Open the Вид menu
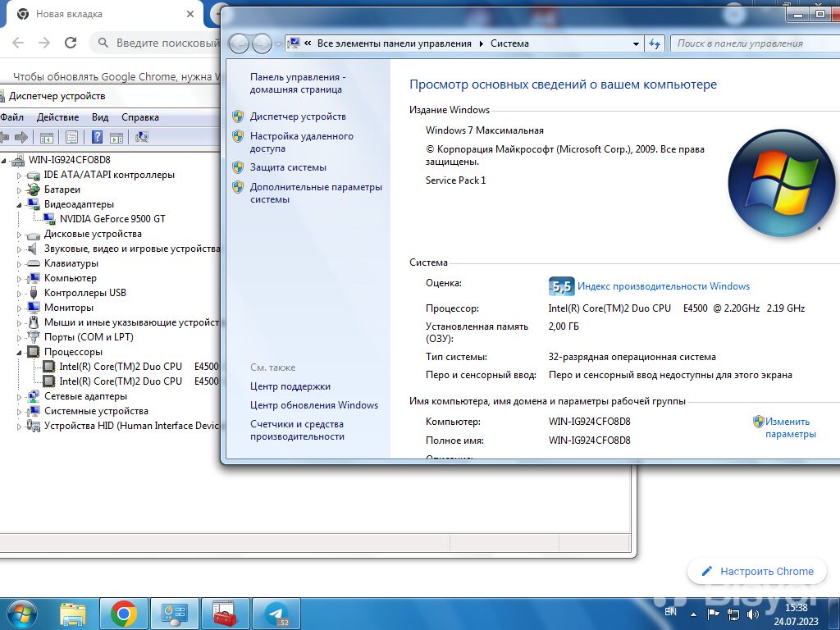This screenshot has width=840, height=630. click(x=100, y=117)
